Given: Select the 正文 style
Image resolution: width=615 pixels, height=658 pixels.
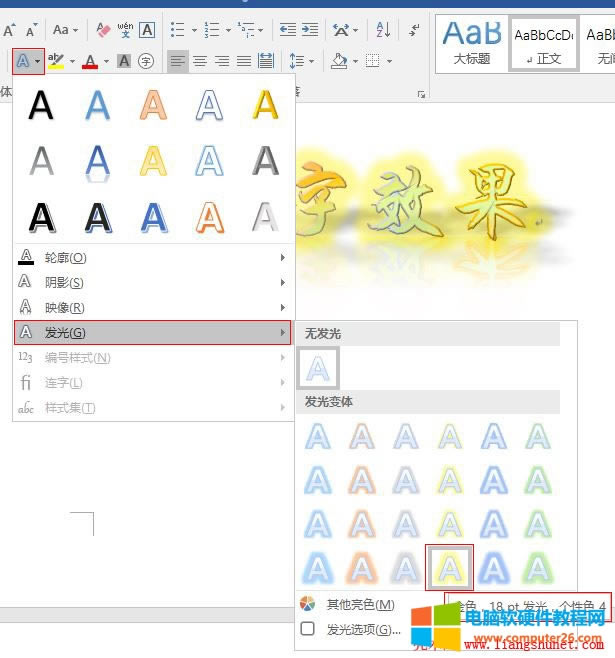Looking at the screenshot, I should [544, 44].
